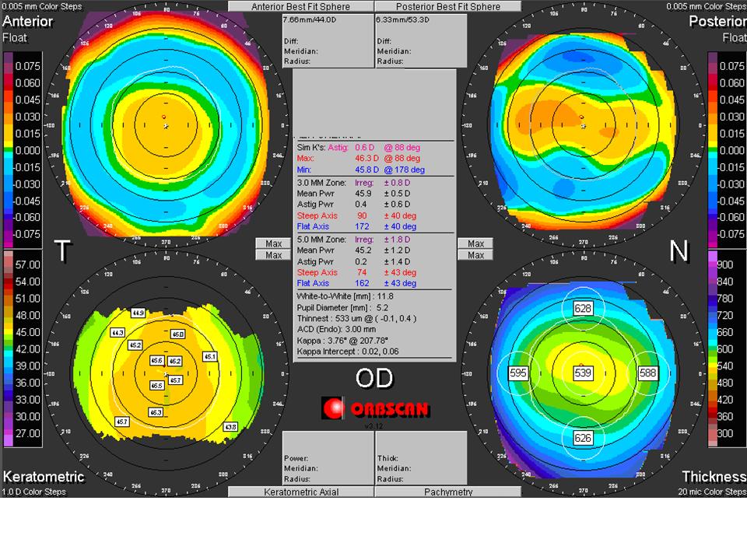Viewport: 747px width, 560px height.
Task: Click the Posterior Best Fit Sphere header
Action: coord(448,5)
